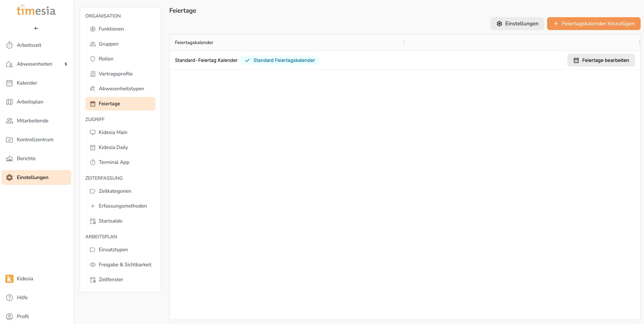Click the Arbeitszeit stopwatch icon
644x324 pixels.
pos(9,45)
